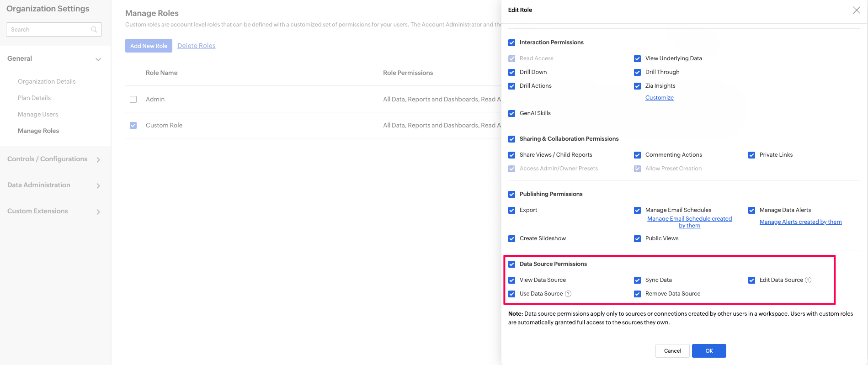The height and width of the screenshot is (365, 868).
Task: Confirm with the OK button
Action: click(709, 351)
